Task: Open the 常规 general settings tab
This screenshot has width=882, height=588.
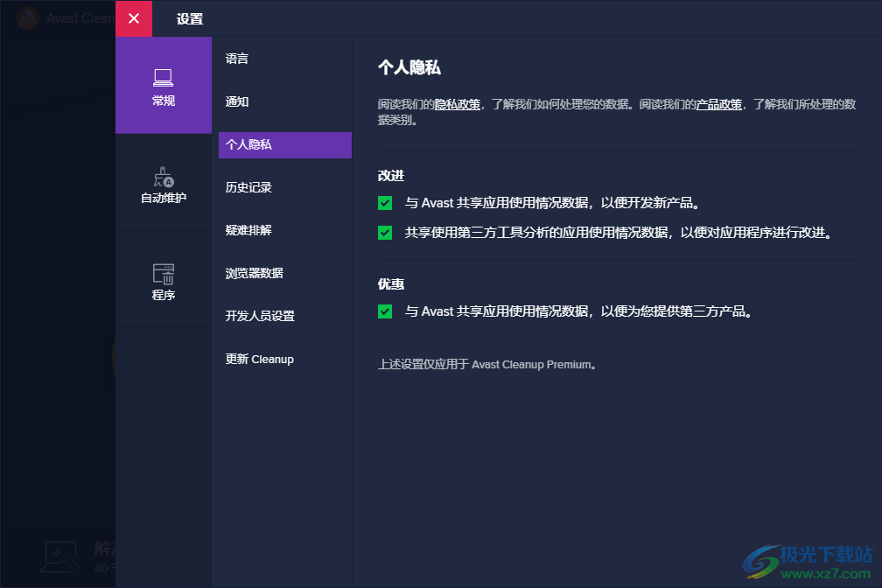Action: click(164, 86)
